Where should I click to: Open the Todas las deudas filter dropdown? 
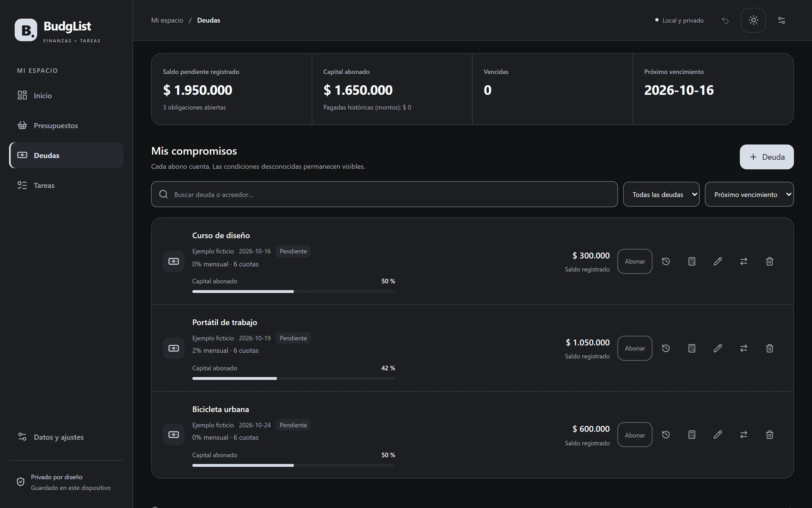tap(661, 194)
